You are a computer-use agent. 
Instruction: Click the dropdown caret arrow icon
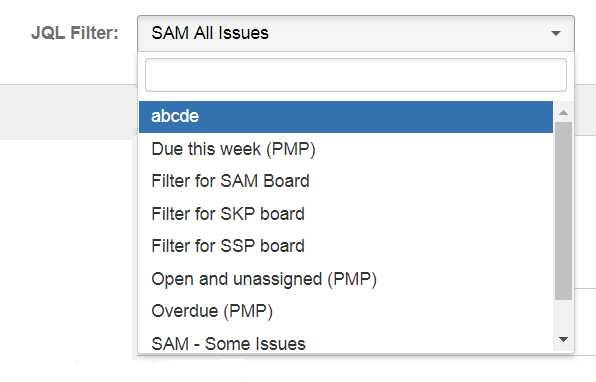pos(556,33)
